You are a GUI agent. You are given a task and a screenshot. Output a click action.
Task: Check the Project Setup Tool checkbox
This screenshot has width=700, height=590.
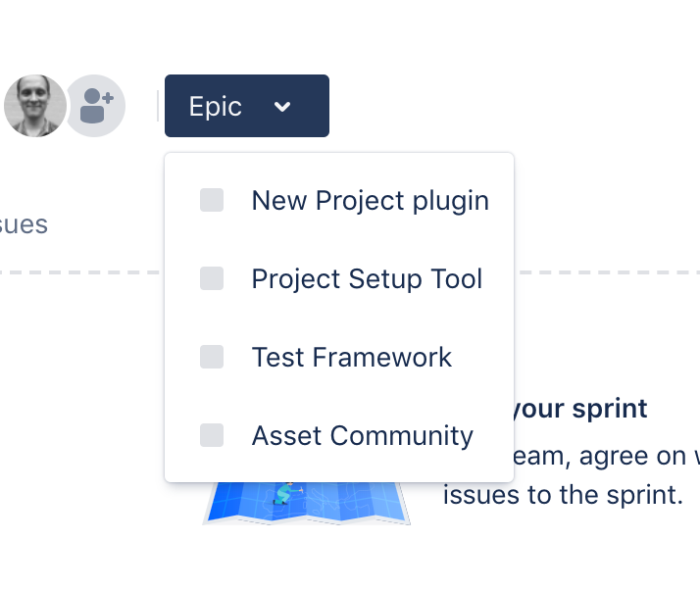tap(212, 278)
